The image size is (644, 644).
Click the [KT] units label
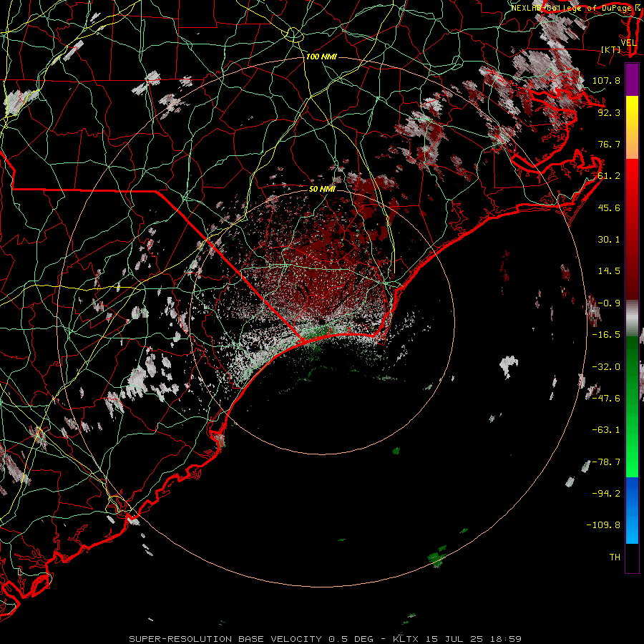click(x=611, y=49)
